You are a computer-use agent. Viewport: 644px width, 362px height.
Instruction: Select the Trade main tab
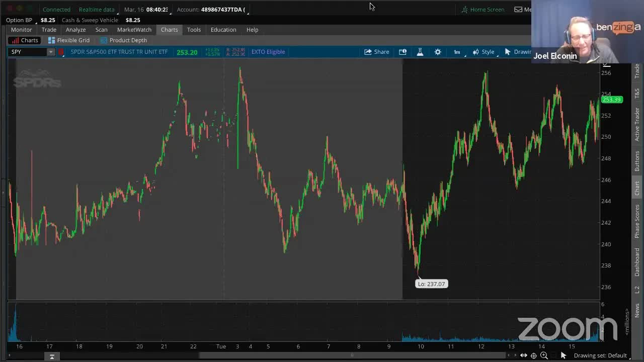click(x=49, y=30)
